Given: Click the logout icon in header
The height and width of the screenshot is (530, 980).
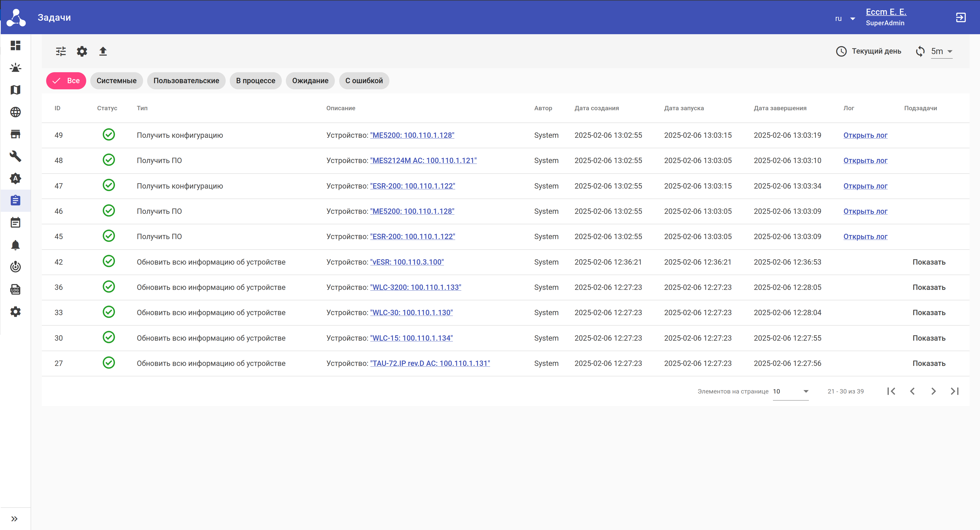Looking at the screenshot, I should click(x=961, y=18).
